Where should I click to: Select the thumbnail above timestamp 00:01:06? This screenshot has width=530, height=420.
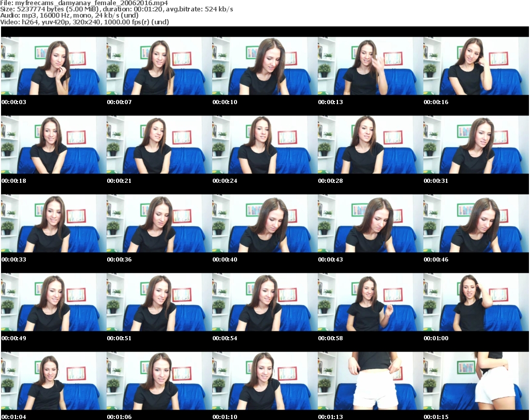point(159,381)
